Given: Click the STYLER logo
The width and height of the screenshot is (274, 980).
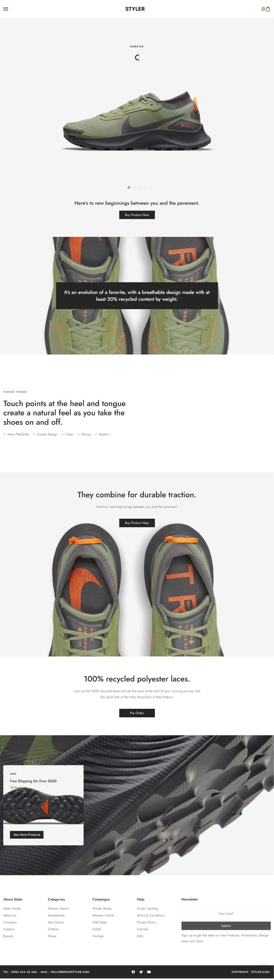Looking at the screenshot, I should tap(135, 9).
